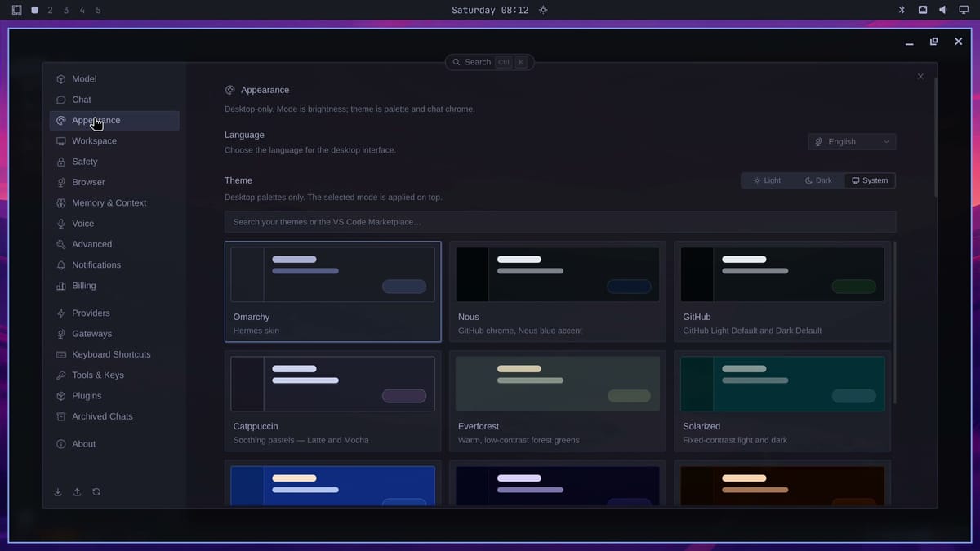Switch to workspace 5 in top bar
Screen dimensions: 980x551
(x=98, y=10)
